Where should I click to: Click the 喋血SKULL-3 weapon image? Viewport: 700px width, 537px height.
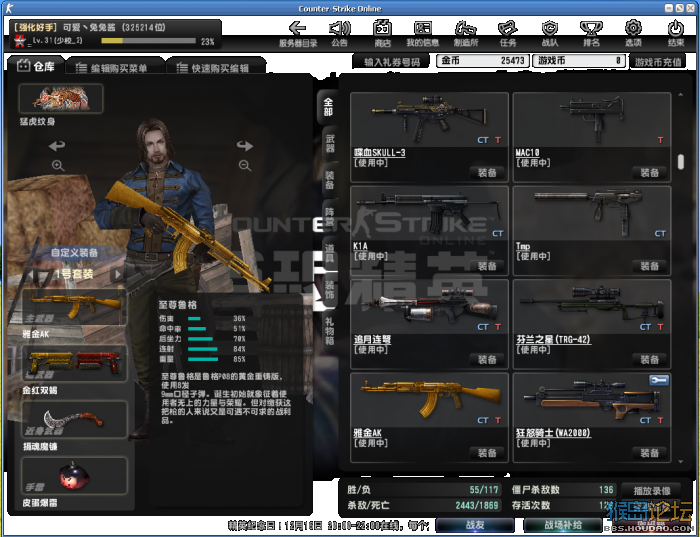[x=429, y=118]
